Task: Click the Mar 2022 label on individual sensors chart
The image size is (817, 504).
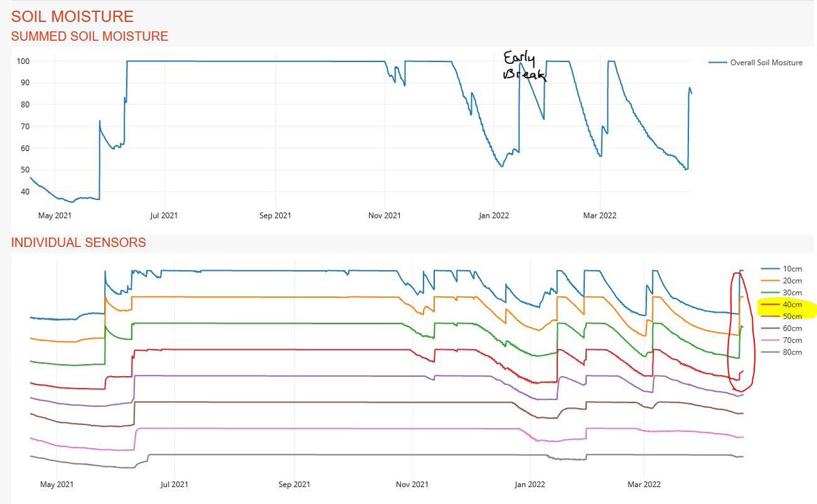Action: (x=644, y=485)
